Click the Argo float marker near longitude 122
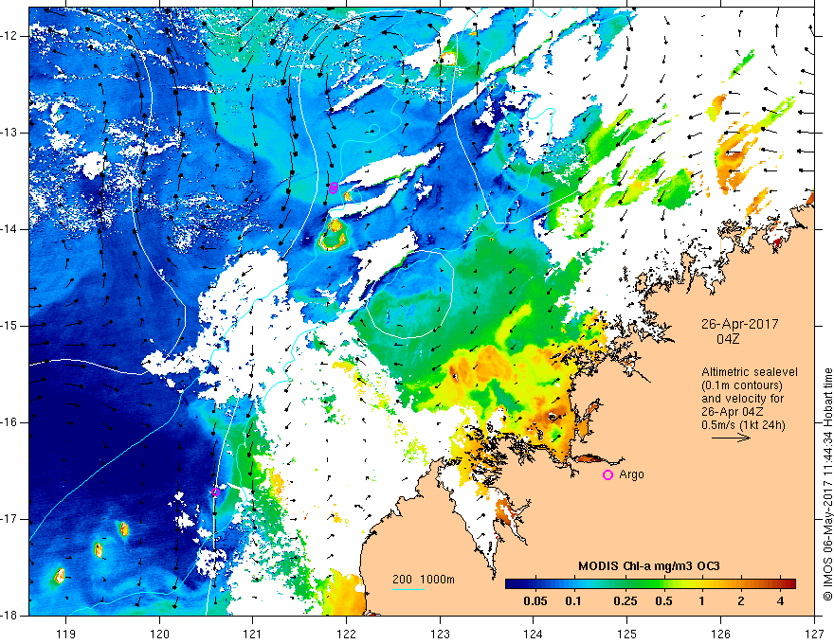834x644 pixels. coord(334,187)
